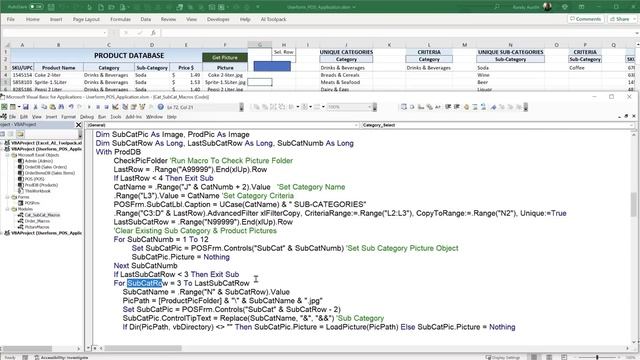Click the Product Name header cell
This screenshot has width=640, height=360.
(x=58, y=68)
